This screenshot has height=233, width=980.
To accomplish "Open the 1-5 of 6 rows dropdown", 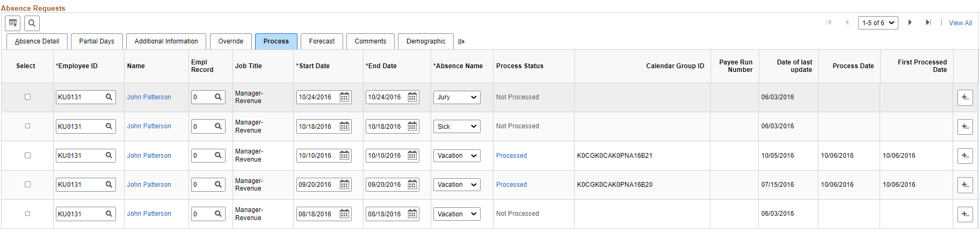I will coord(878,23).
